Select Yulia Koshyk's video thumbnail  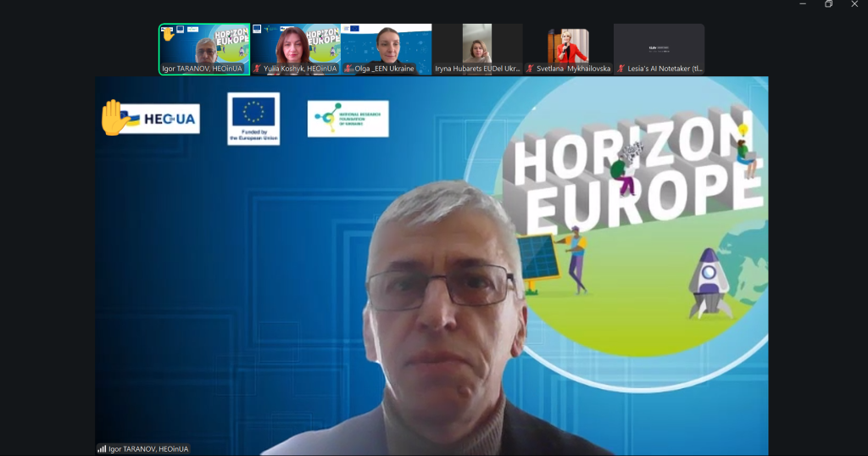click(x=295, y=47)
